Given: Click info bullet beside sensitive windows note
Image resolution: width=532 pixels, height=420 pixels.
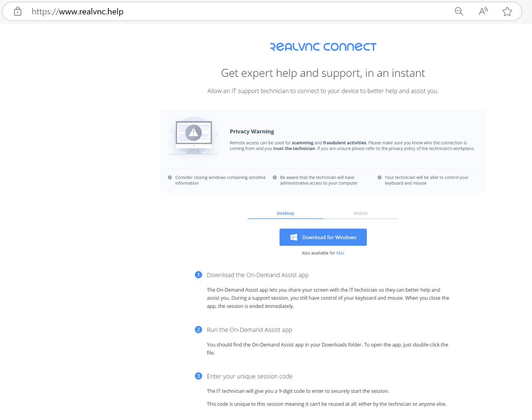Looking at the screenshot, I should point(170,178).
